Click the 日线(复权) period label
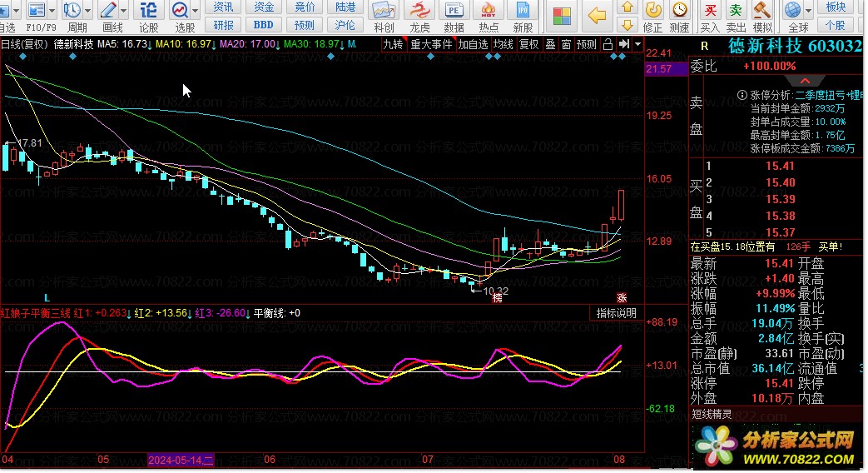 25,44
